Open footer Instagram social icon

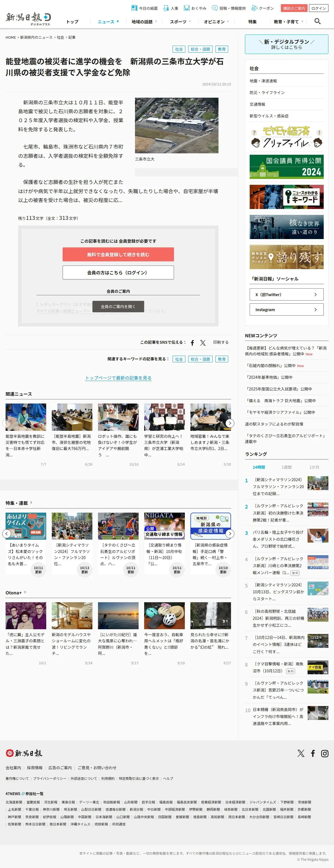point(325,753)
